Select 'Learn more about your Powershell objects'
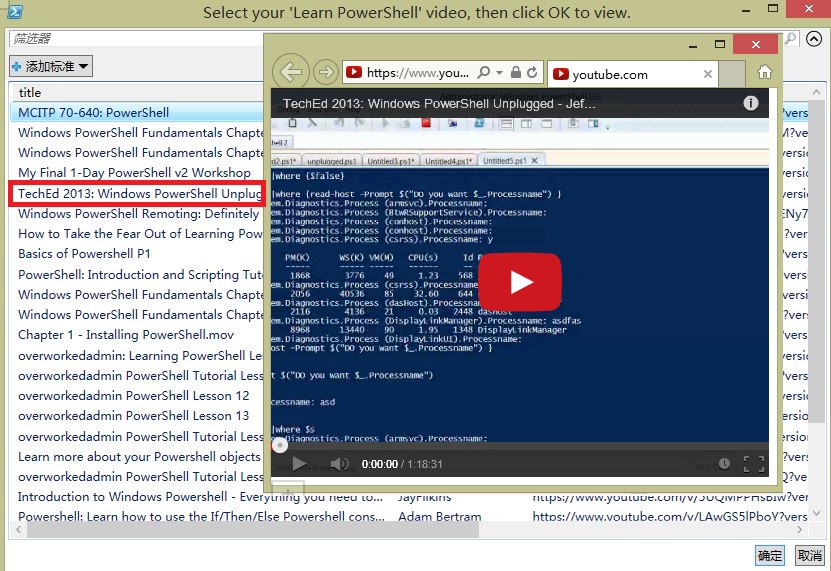The width and height of the screenshot is (831, 571). 137,457
